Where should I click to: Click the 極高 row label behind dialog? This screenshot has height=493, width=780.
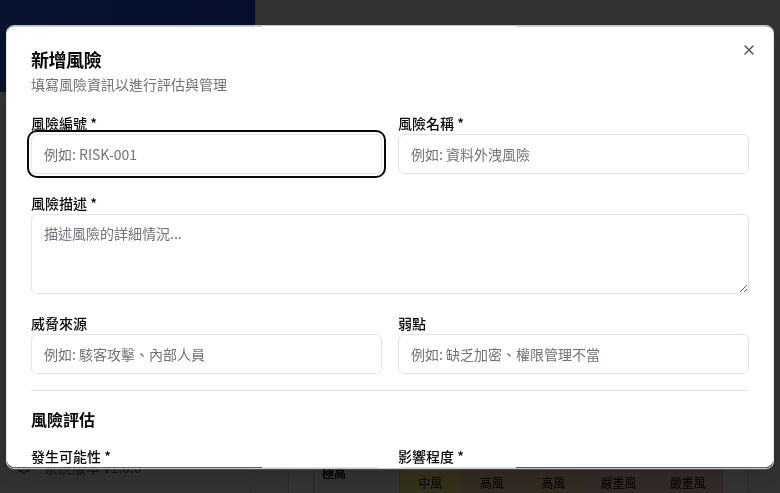(334, 474)
